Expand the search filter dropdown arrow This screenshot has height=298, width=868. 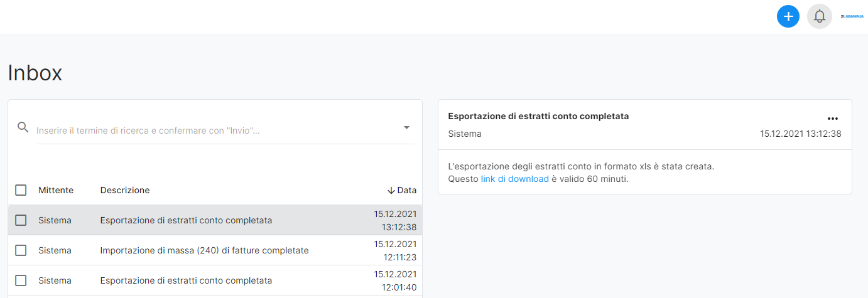[406, 127]
